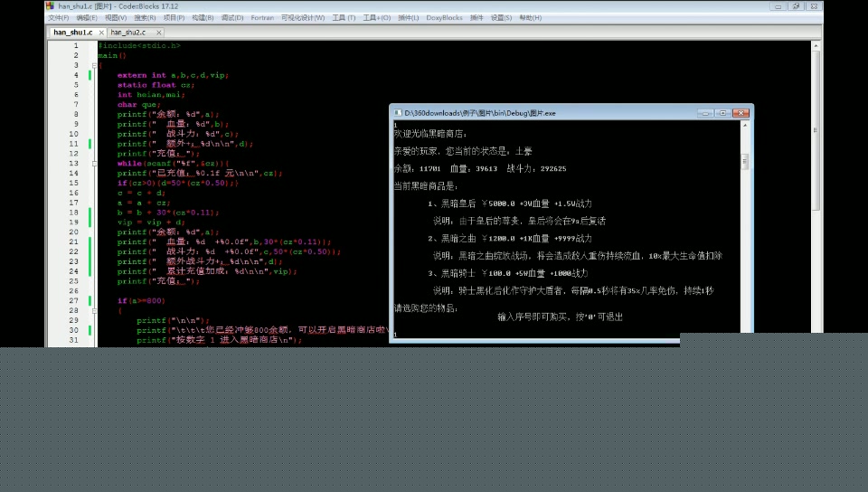868x492 pixels.
Task: Select the han_shu1.c editor tab
Action: point(71,32)
